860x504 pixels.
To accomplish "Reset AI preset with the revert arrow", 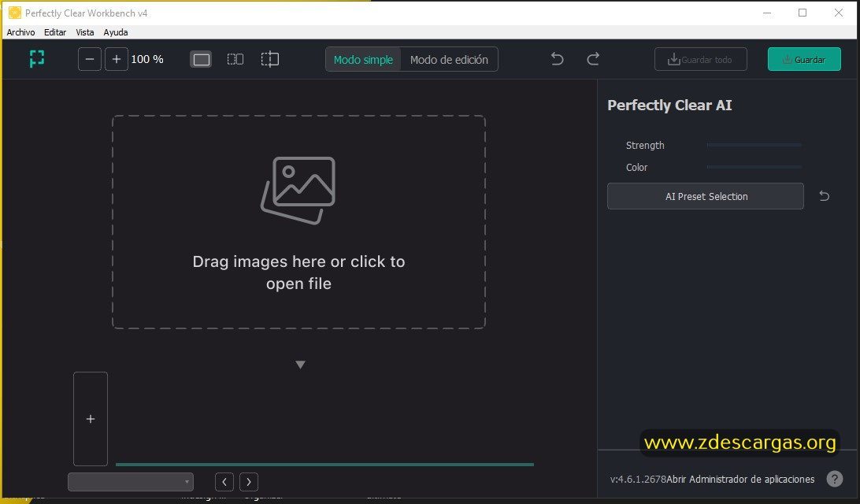I will pyautogui.click(x=824, y=196).
